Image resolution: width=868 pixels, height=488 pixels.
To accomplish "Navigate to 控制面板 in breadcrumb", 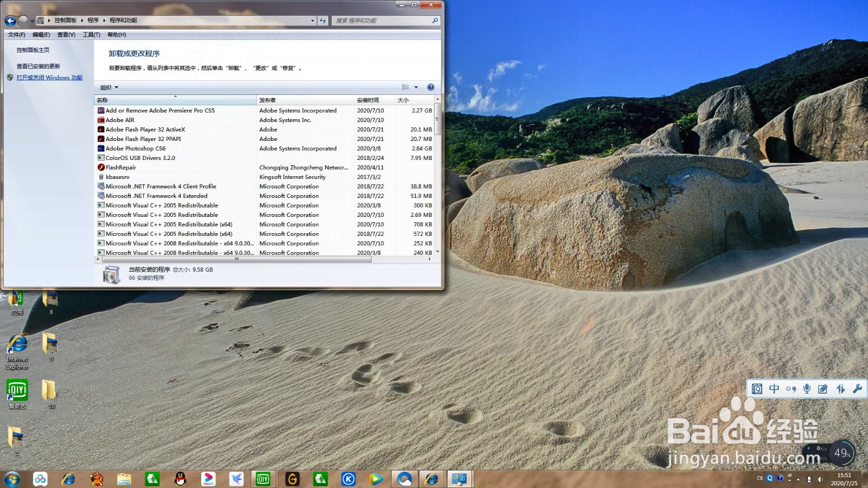I will pyautogui.click(x=65, y=21).
